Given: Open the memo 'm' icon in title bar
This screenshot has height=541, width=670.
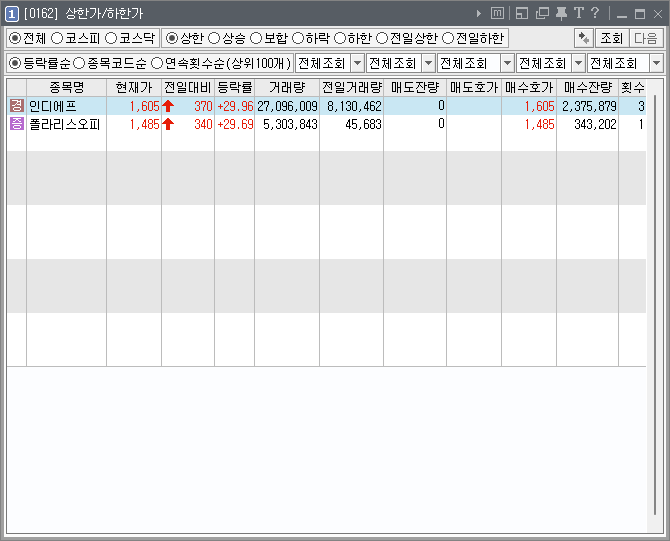Looking at the screenshot, I should point(497,13).
